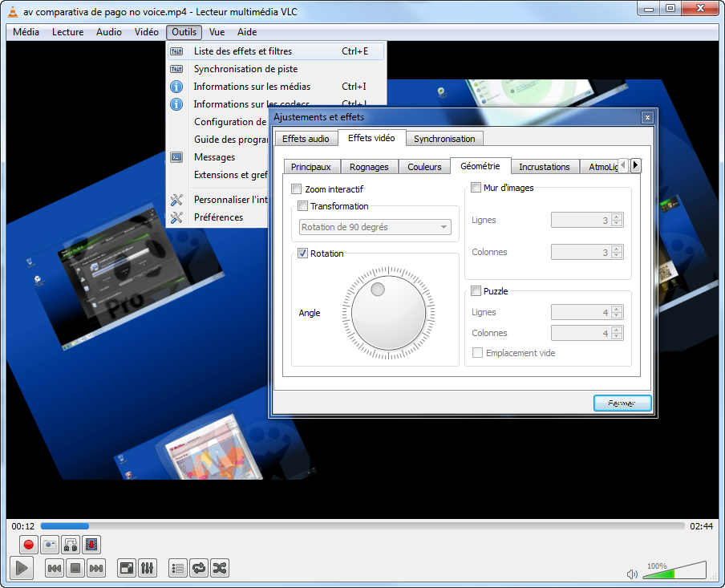Show the playlist icon
The width and height of the screenshot is (725, 588).
178,569
